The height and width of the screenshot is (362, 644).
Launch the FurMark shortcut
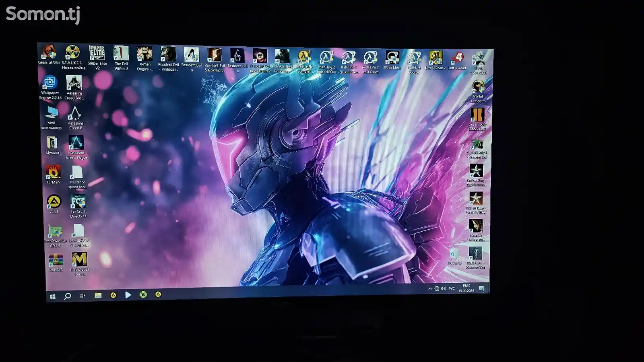coord(53,175)
